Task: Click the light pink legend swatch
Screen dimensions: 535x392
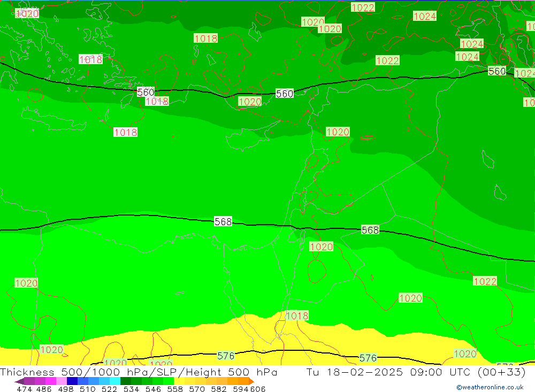Action: [x=62, y=381]
